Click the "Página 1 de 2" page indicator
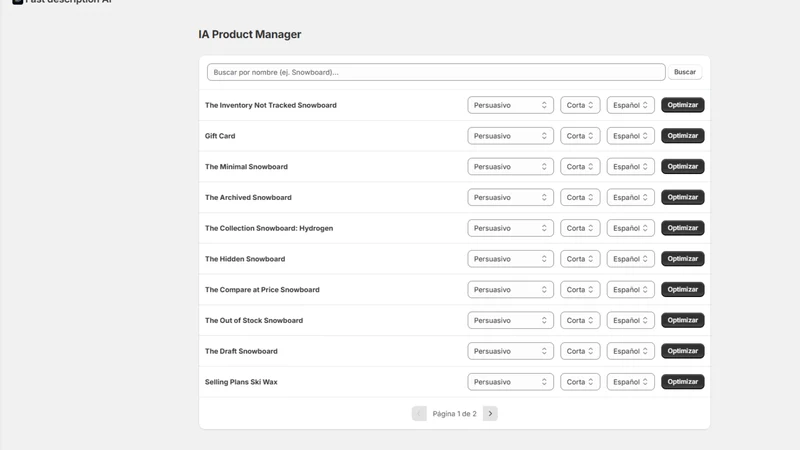The height and width of the screenshot is (450, 800). [454, 414]
